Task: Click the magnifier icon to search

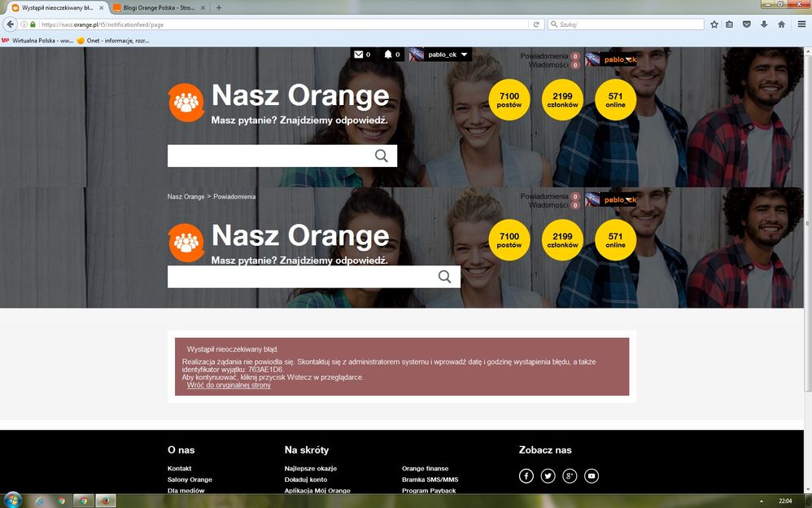Action: coord(381,155)
